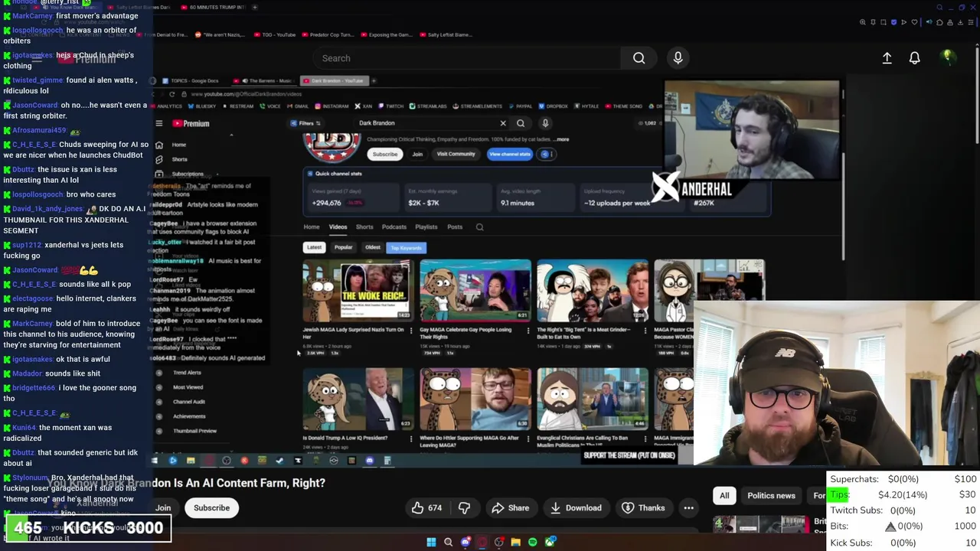Open File Explorer from the Windows taskbar
Screen dimensions: 980x551
point(515,543)
